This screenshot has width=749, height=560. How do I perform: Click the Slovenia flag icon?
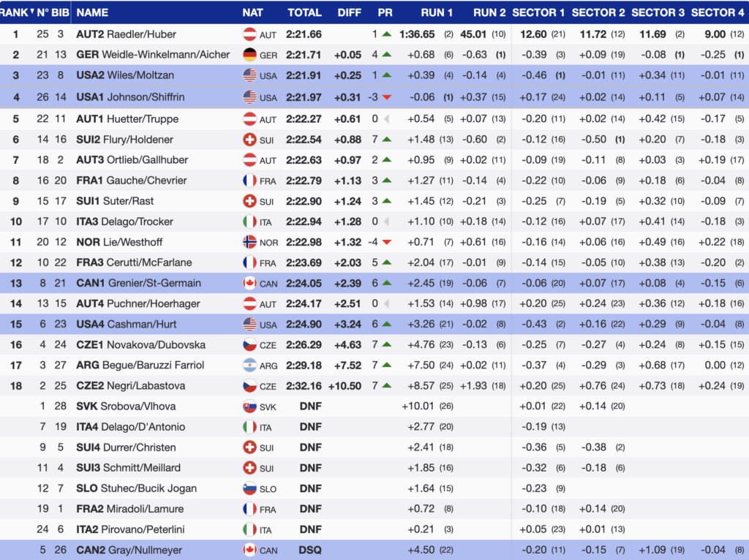click(249, 489)
